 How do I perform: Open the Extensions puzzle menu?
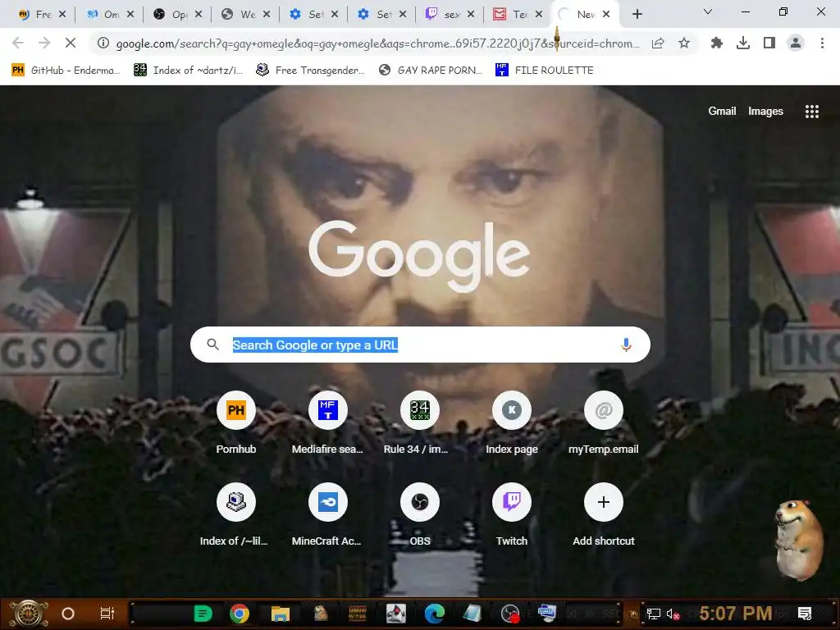[x=717, y=43]
